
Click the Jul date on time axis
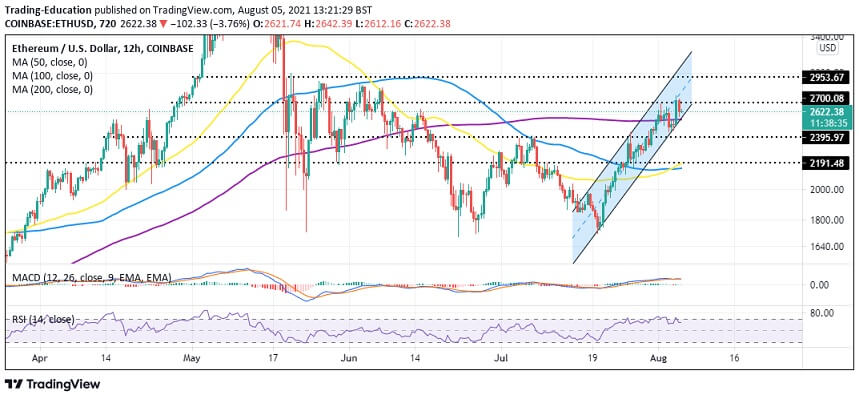click(501, 358)
